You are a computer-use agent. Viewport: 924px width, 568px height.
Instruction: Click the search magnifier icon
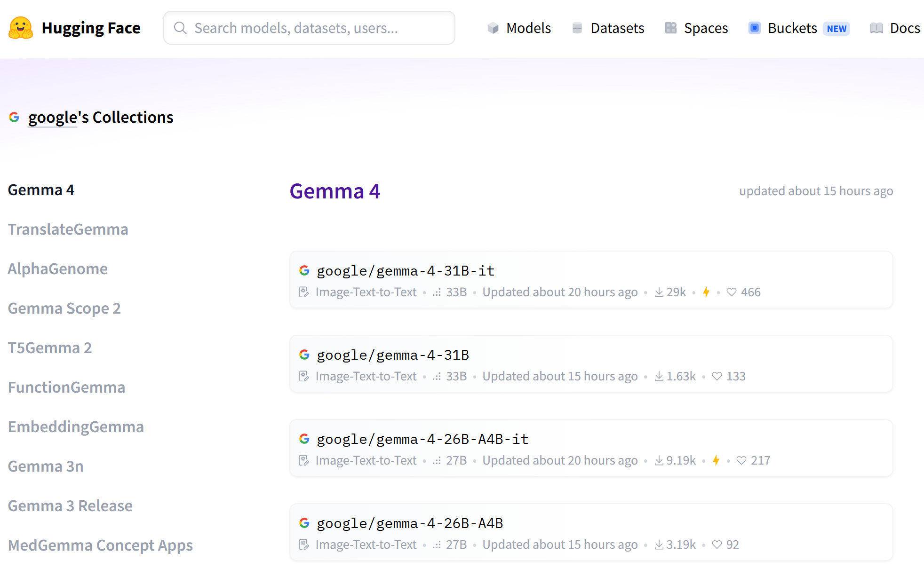pos(180,28)
